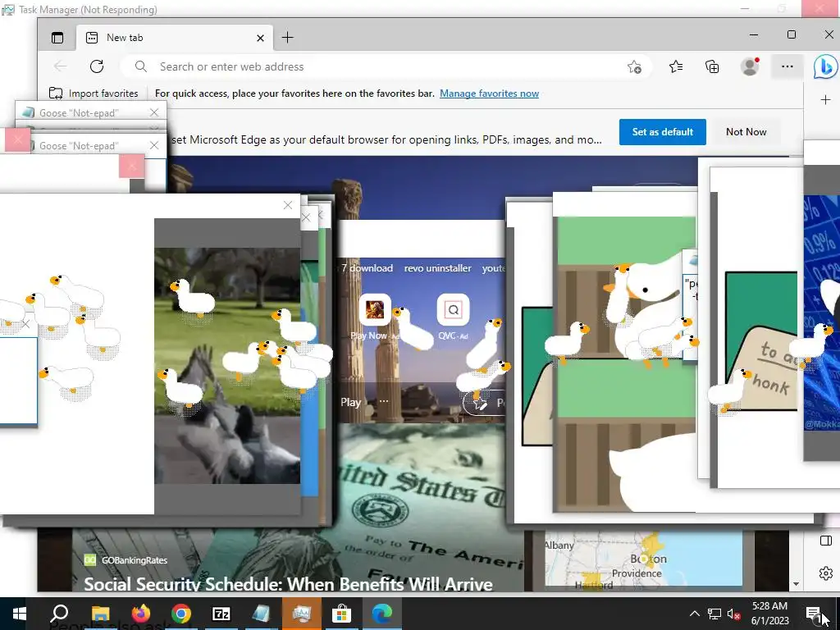Open the ellipsis options next to Play

point(384,401)
